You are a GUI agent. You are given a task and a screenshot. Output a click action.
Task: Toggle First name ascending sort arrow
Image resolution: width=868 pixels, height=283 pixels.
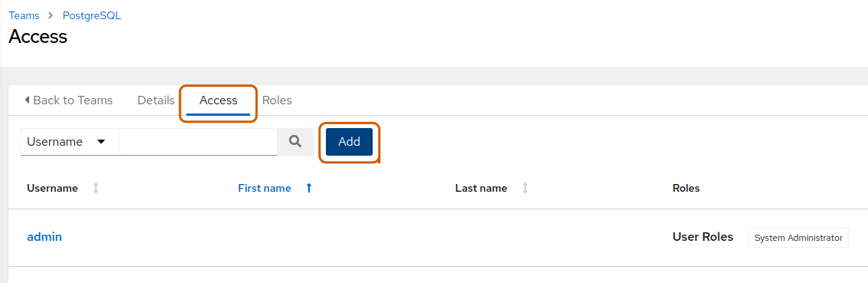coord(309,189)
